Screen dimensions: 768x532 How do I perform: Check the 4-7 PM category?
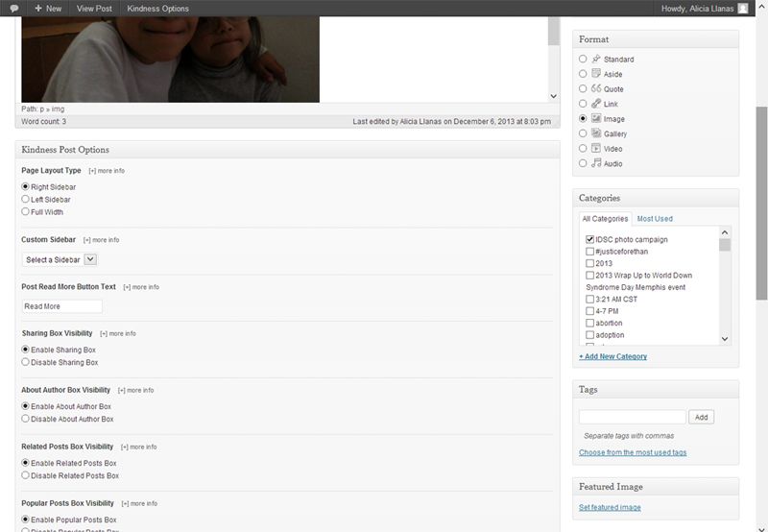[589, 311]
